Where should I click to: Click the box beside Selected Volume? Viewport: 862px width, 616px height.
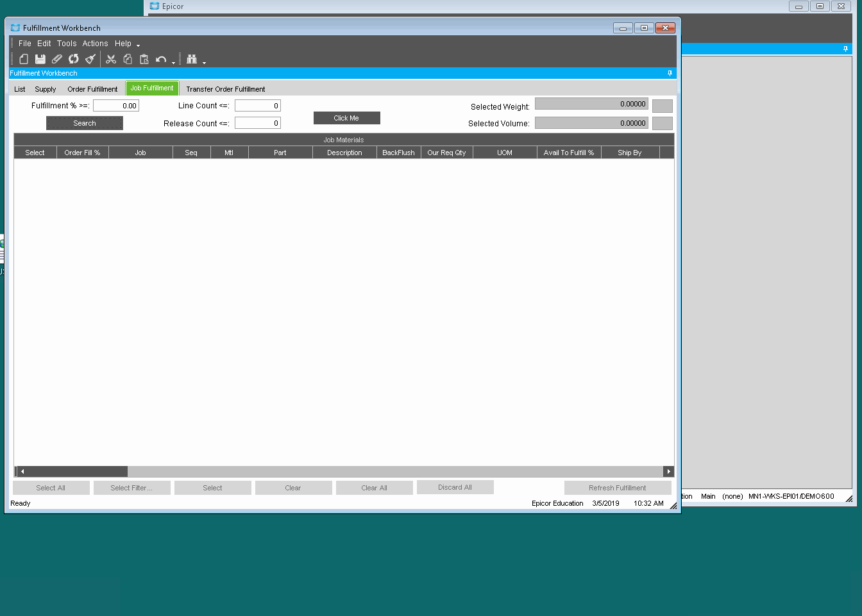tap(663, 124)
